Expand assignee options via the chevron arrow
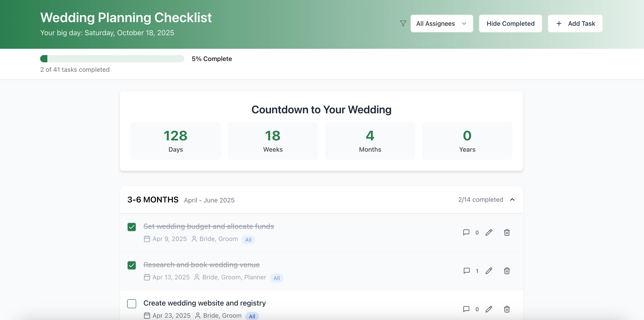This screenshot has width=644, height=320. coord(464,23)
